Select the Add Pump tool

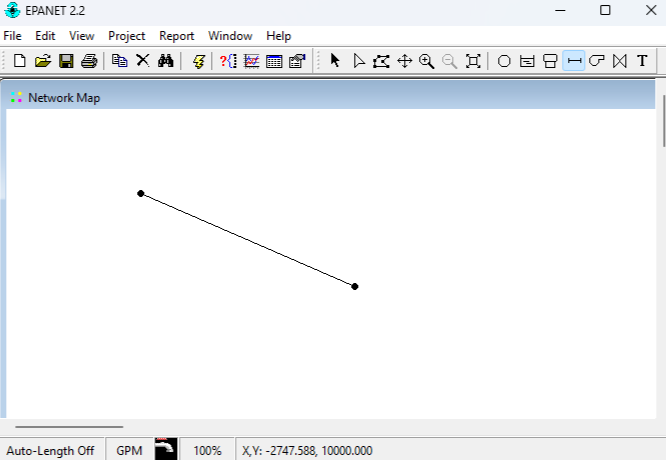tap(597, 61)
